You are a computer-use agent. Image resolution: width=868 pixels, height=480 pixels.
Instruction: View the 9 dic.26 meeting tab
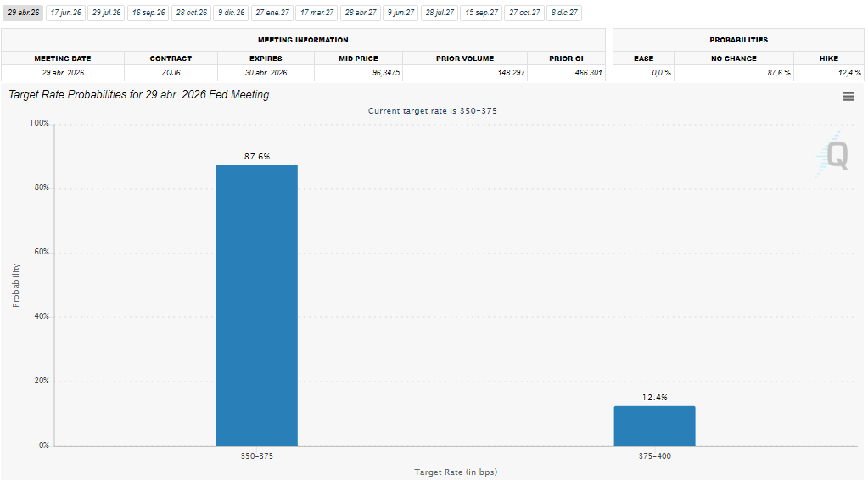tap(231, 13)
